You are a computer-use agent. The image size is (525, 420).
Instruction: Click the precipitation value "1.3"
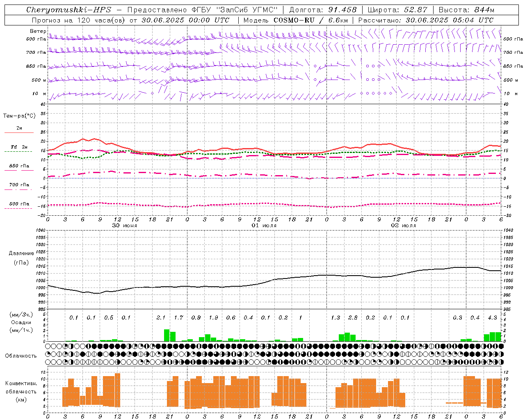pyautogui.click(x=336, y=317)
